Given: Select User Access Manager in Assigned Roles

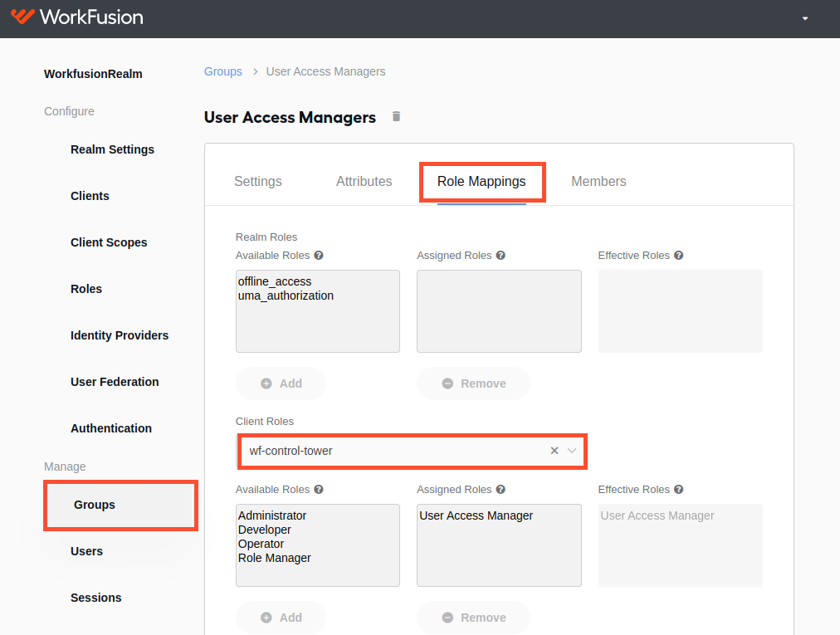Looking at the screenshot, I should point(476,515).
